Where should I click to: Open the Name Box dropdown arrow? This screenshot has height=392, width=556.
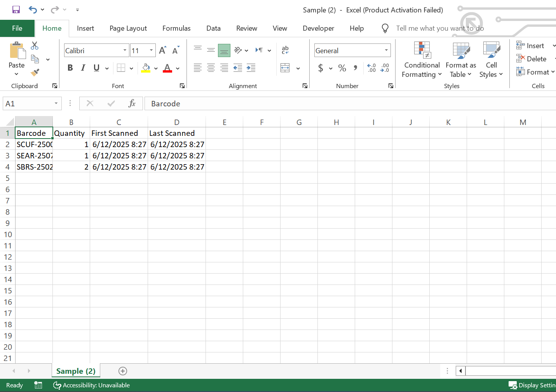(56, 104)
